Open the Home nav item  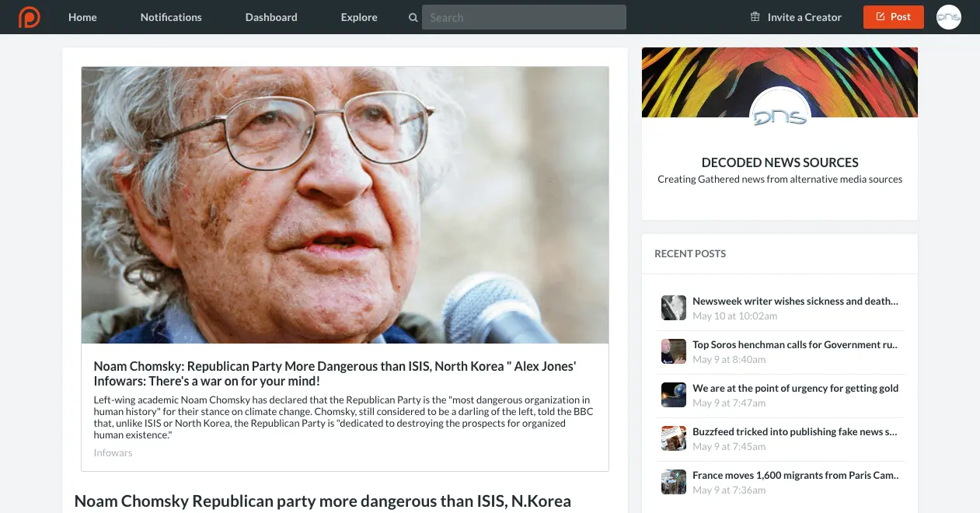(82, 17)
